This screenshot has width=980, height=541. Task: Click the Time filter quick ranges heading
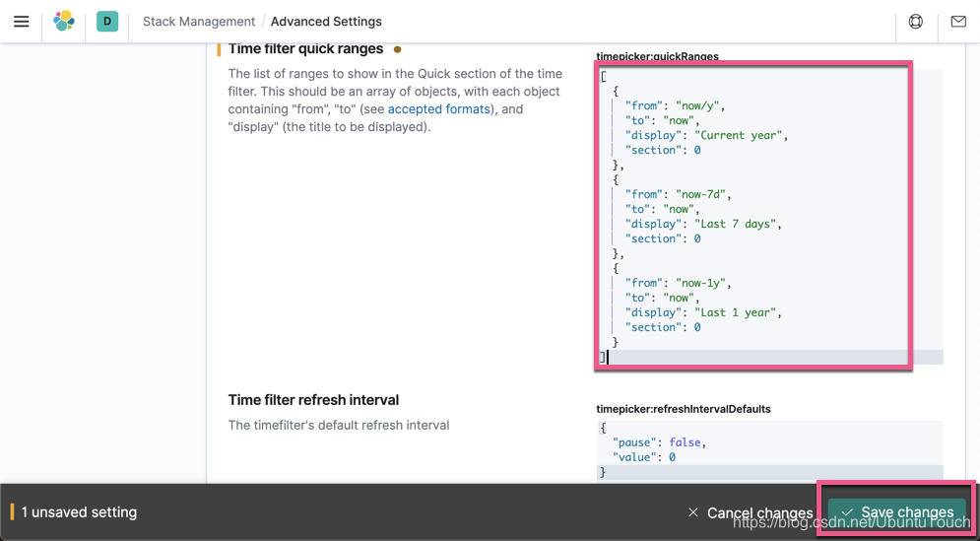pos(305,49)
